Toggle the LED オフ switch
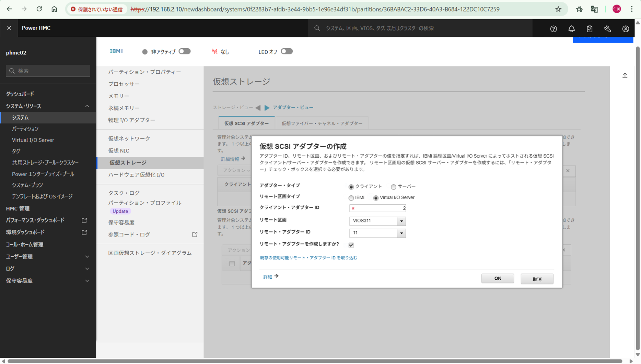Image resolution: width=641 pixels, height=364 pixels. (x=287, y=51)
